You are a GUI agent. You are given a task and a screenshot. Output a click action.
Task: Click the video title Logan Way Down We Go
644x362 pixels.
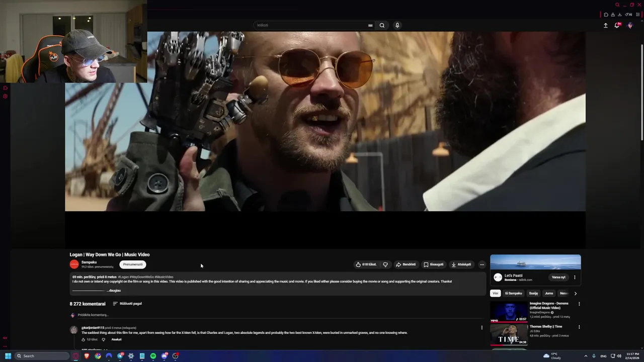pos(110,254)
